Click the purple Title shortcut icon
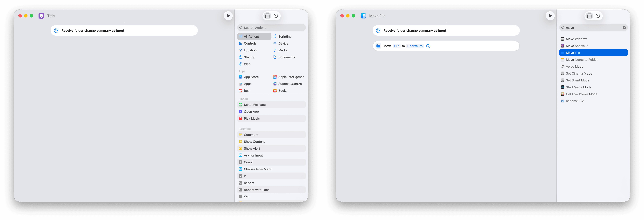The height and width of the screenshot is (220, 644). point(41,16)
